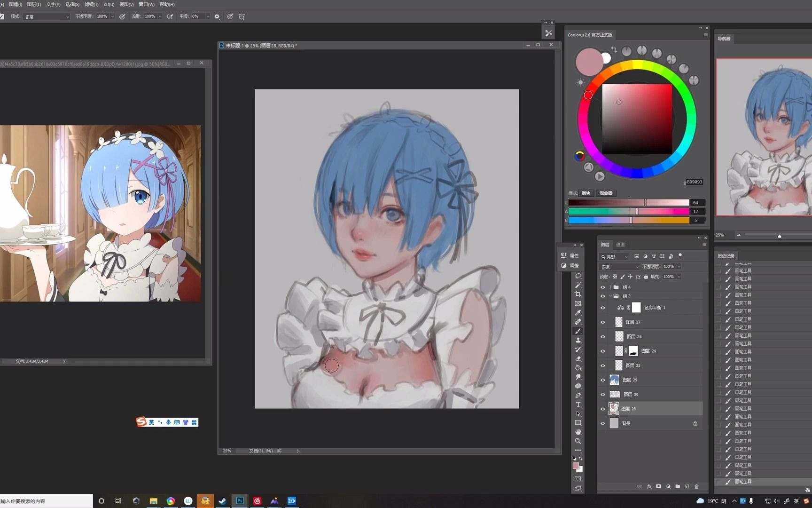The height and width of the screenshot is (508, 812).
Task: Select the Brush tool
Action: click(578, 331)
